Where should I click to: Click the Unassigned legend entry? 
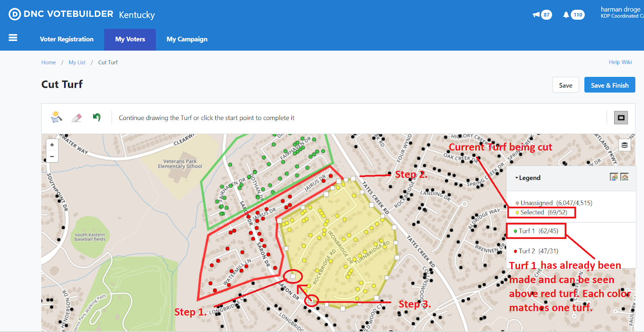tap(554, 203)
